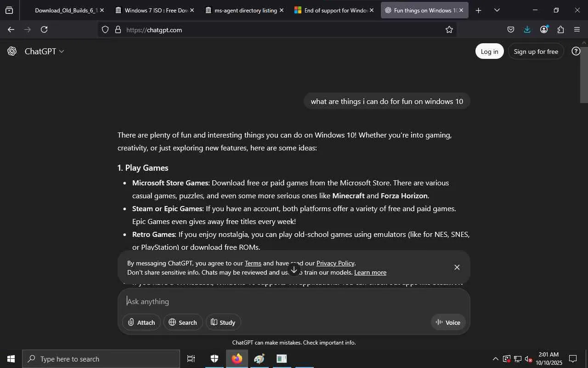Click Sign up for free

coord(536,52)
